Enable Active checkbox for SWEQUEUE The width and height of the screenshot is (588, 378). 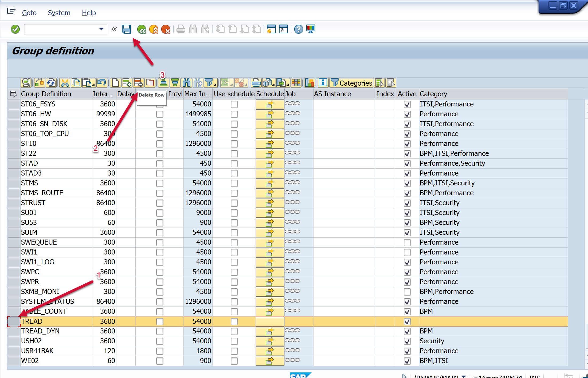coord(407,242)
